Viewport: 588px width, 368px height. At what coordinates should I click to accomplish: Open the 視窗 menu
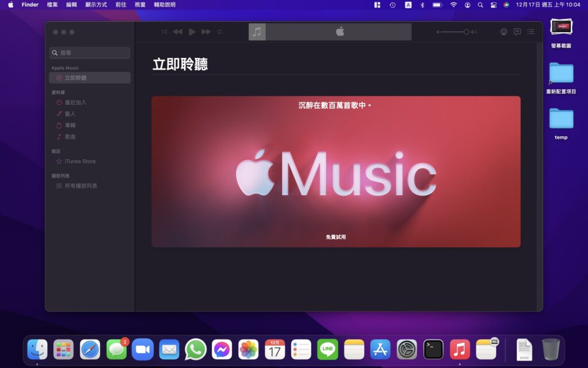tap(140, 5)
